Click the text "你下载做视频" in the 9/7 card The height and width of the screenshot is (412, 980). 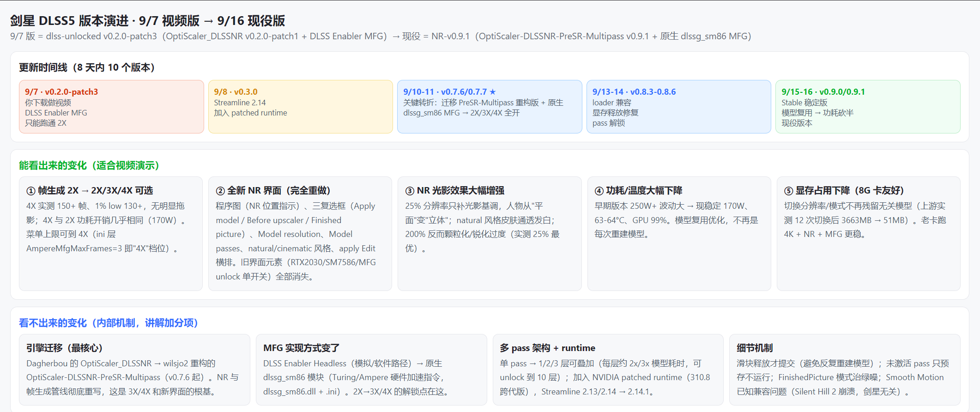[x=48, y=103]
